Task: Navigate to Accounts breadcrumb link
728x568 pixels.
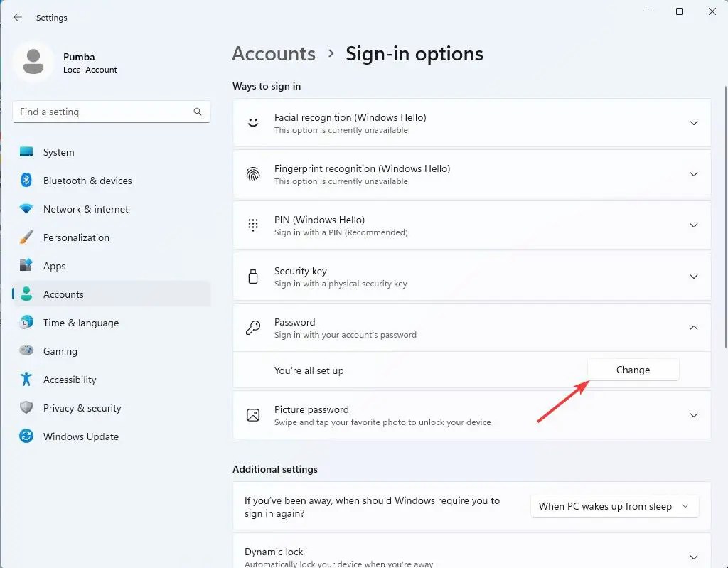Action: coord(274,54)
